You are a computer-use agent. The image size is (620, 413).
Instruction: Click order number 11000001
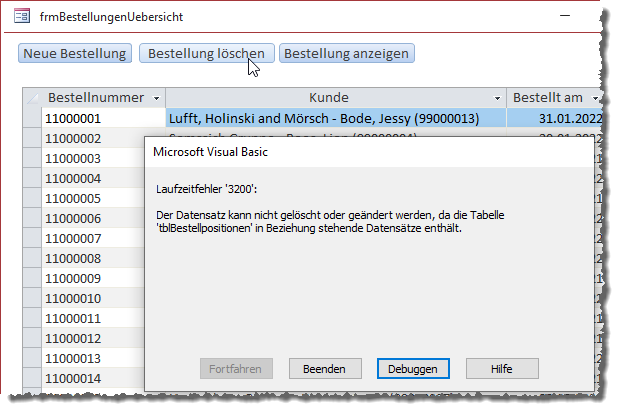point(104,118)
